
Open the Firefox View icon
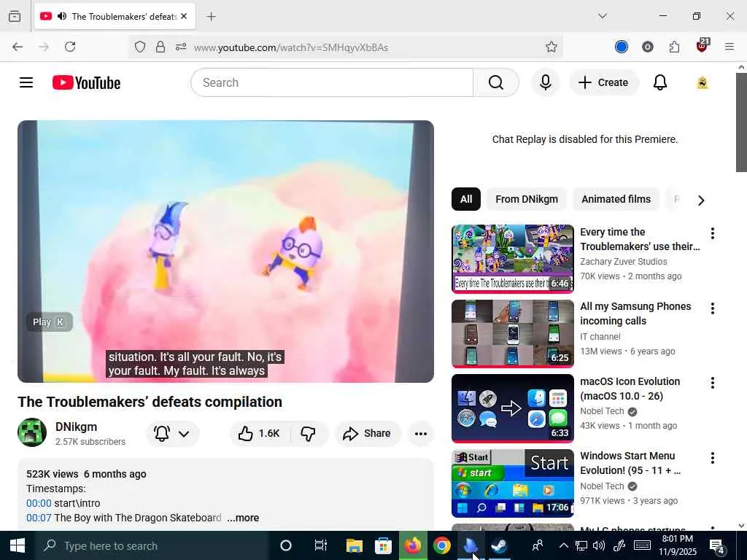coord(15,16)
